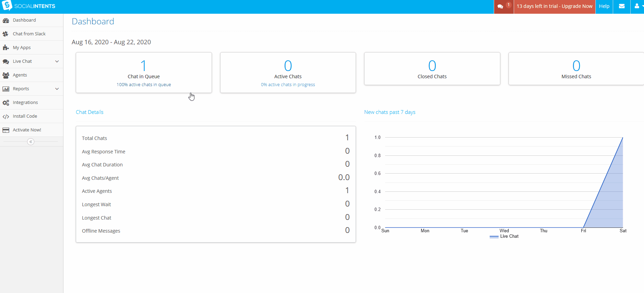Click the Live Chat legend color swatch
The height and width of the screenshot is (293, 644).
pos(494,237)
